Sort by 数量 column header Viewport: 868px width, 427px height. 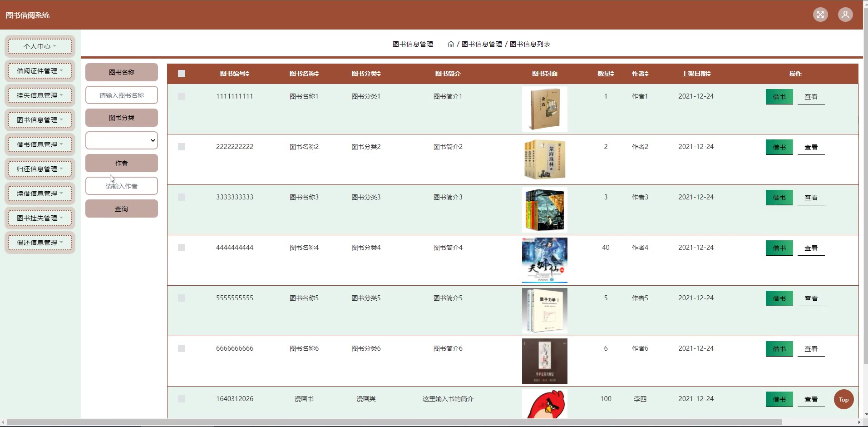606,74
